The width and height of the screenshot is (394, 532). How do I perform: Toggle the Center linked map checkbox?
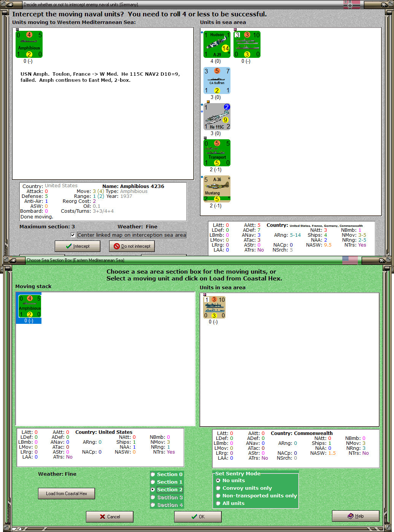73,235
